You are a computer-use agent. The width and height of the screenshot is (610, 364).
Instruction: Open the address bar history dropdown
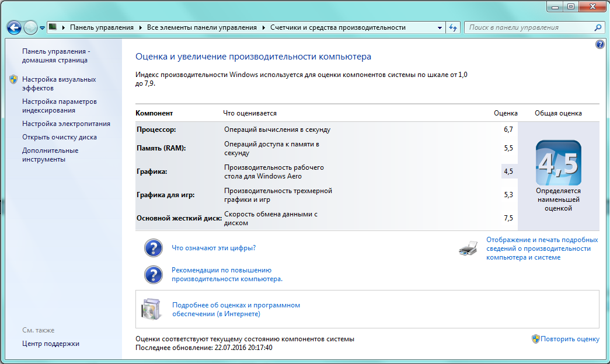point(440,27)
